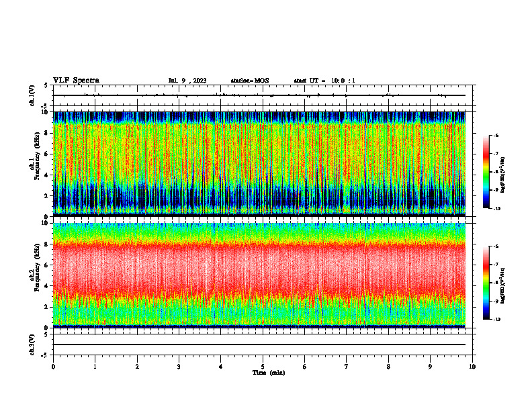Click the "10" tick of ch.1 frequency axis

pyautogui.click(x=44, y=112)
